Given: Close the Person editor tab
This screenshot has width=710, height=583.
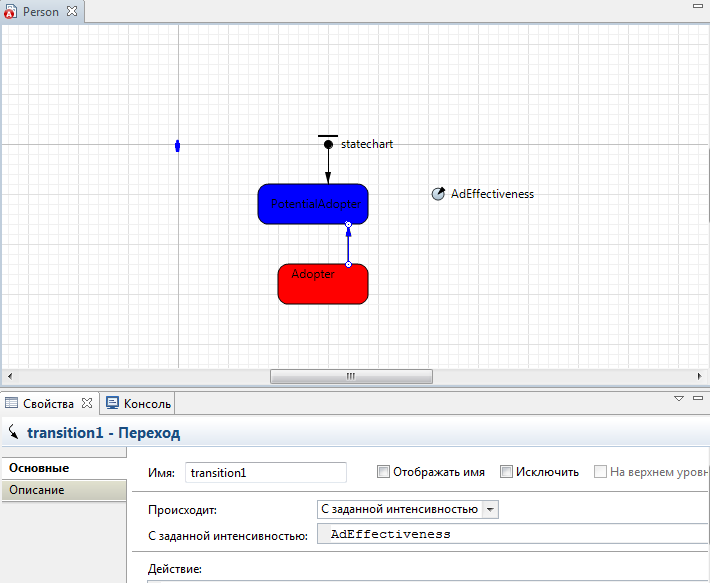Looking at the screenshot, I should pos(72,11).
